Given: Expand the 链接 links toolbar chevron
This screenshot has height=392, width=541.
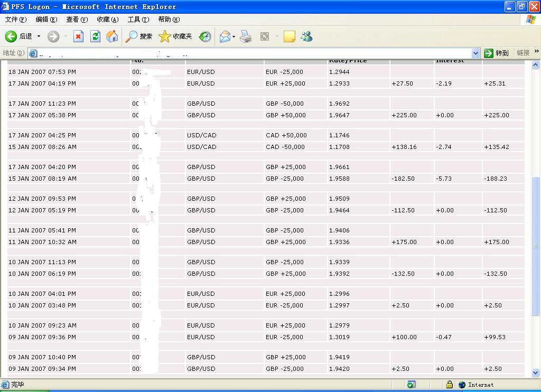Looking at the screenshot, I should 536,52.
